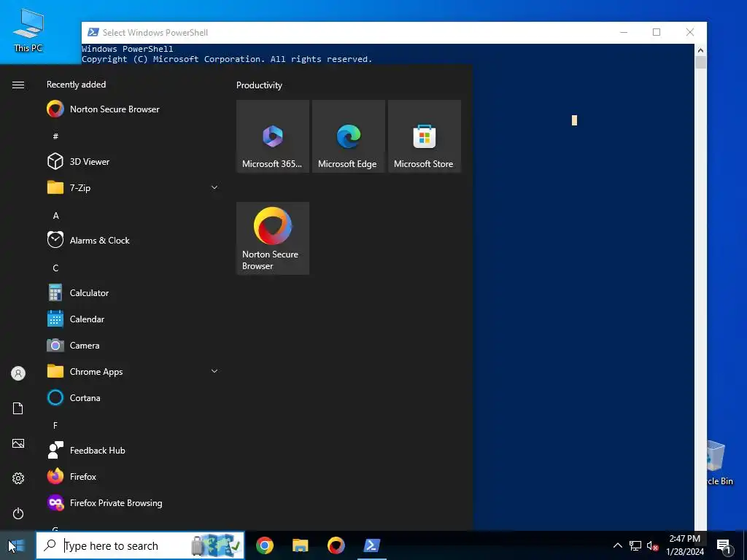This screenshot has height=560, width=747.
Task: Click the PowerShell window title bar icon
Action: pyautogui.click(x=93, y=32)
